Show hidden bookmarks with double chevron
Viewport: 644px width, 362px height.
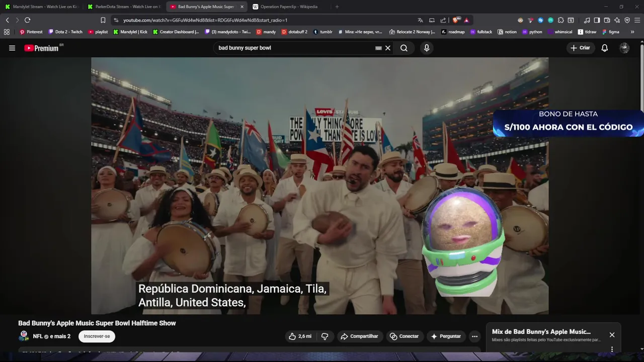(632, 32)
